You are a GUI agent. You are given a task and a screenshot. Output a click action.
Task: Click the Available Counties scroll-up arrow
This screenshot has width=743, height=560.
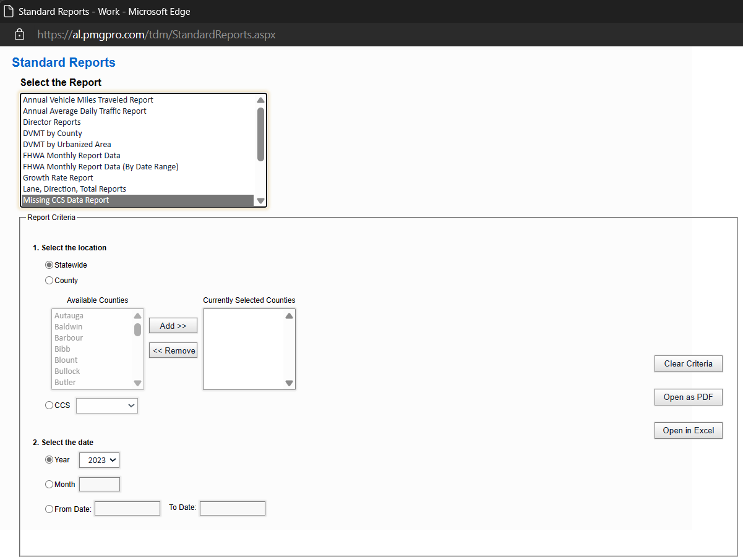click(x=137, y=316)
